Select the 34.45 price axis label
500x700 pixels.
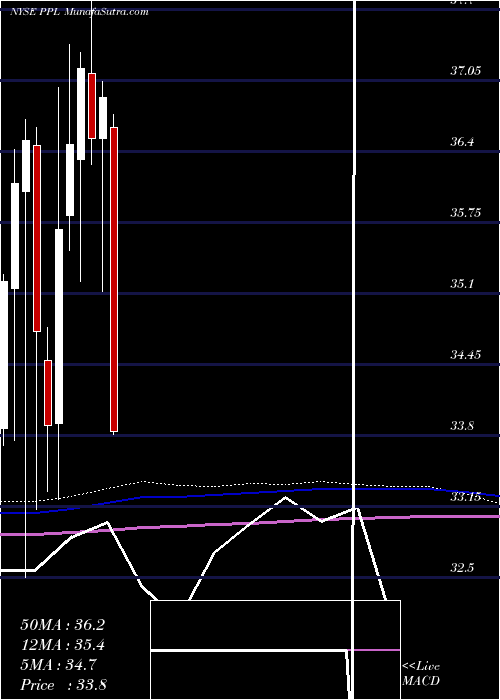pos(465,354)
